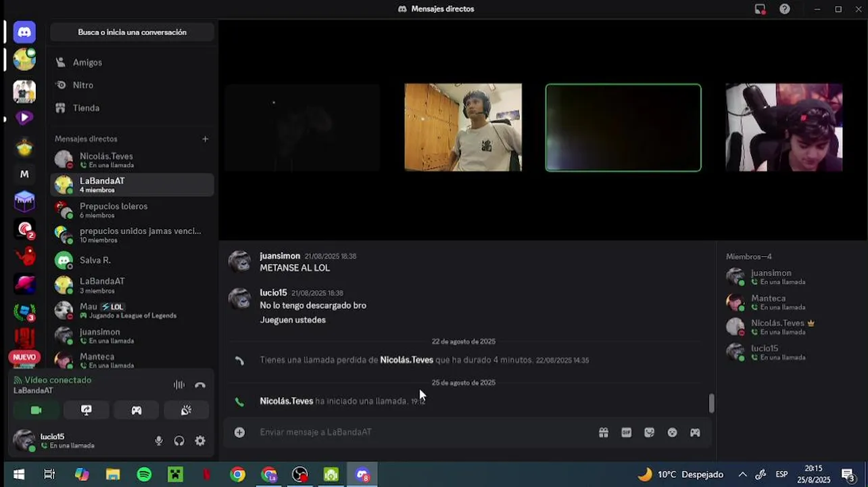Mute the microphone for lucio15
Screen dimensions: 868x487
[x=159, y=440]
